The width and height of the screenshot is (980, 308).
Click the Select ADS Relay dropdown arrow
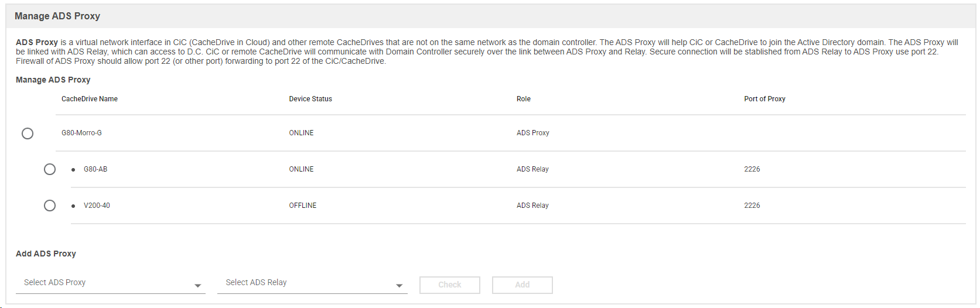click(x=399, y=286)
